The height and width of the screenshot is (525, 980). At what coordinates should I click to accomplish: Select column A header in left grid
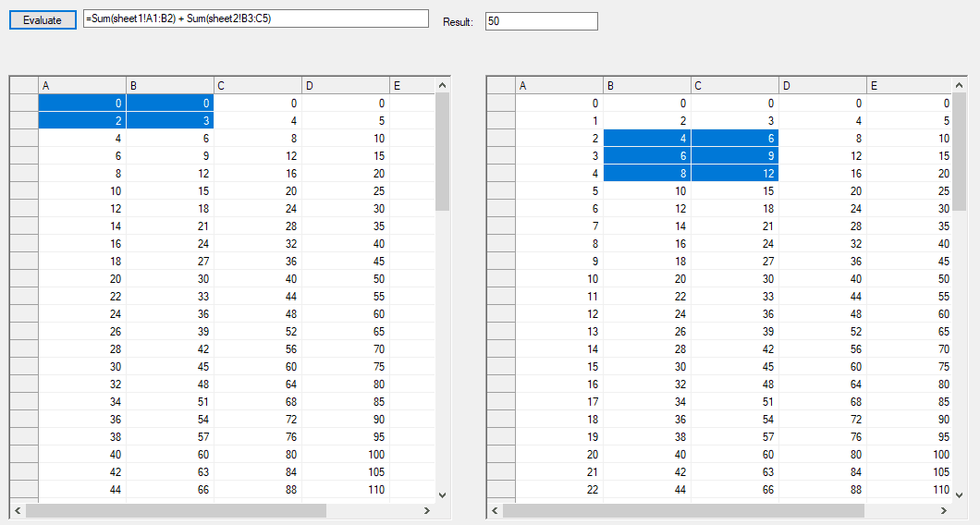tap(82, 86)
